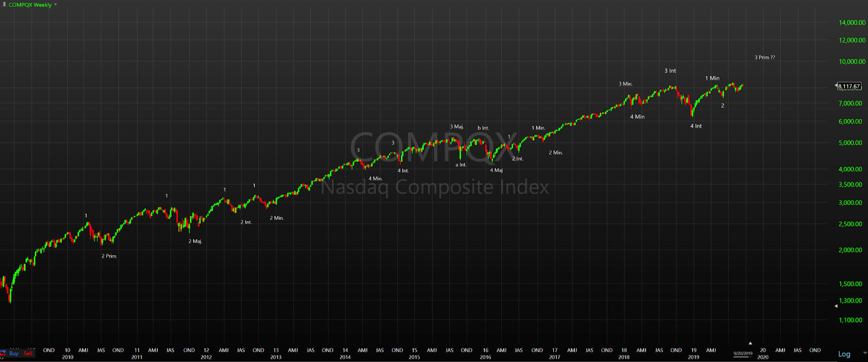Click the 12,000.00 price axis label

pos(852,41)
